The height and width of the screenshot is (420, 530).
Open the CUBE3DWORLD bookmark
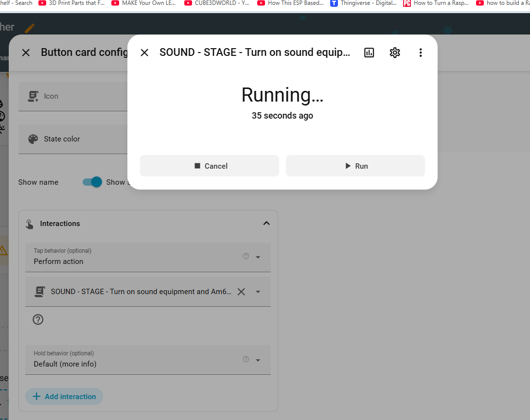[217, 3]
